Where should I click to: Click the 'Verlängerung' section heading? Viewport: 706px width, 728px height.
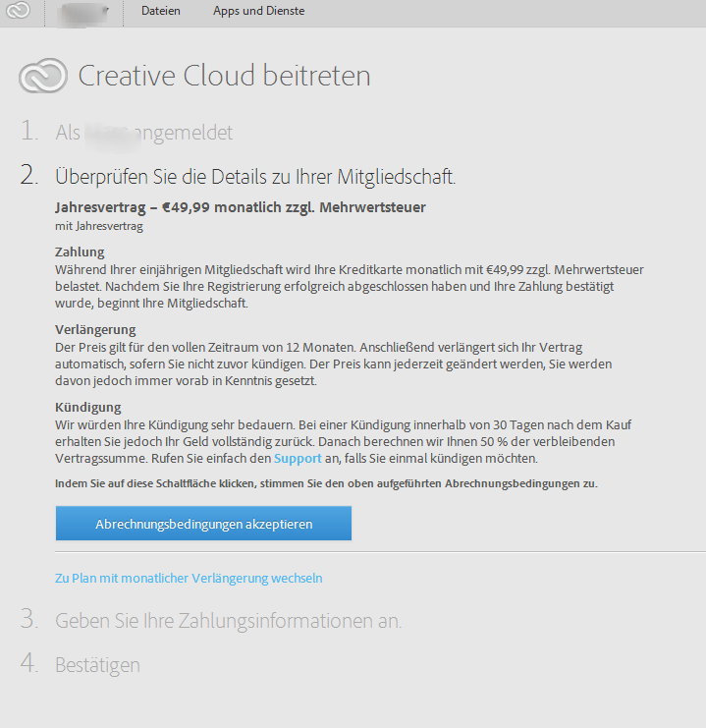(x=95, y=330)
